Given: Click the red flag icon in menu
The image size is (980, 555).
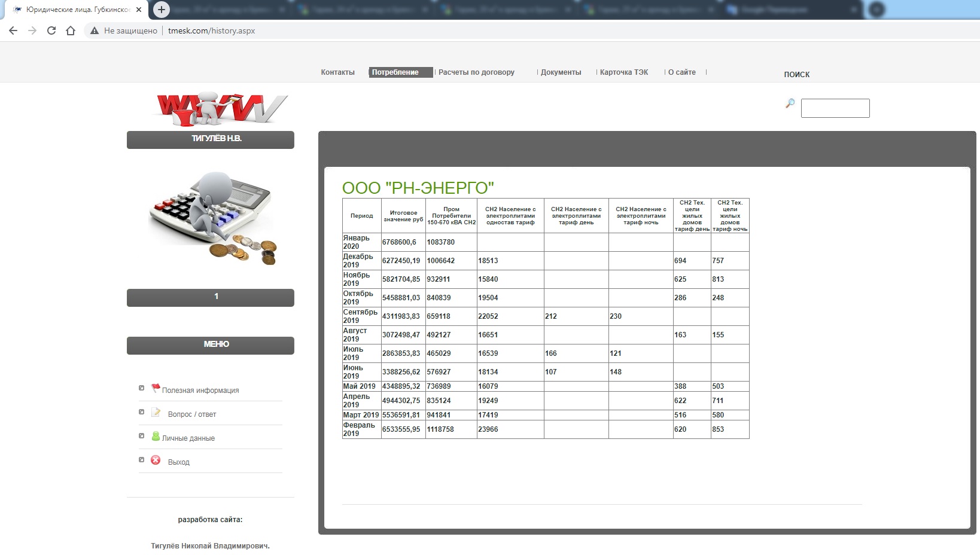Looking at the screenshot, I should point(156,388).
